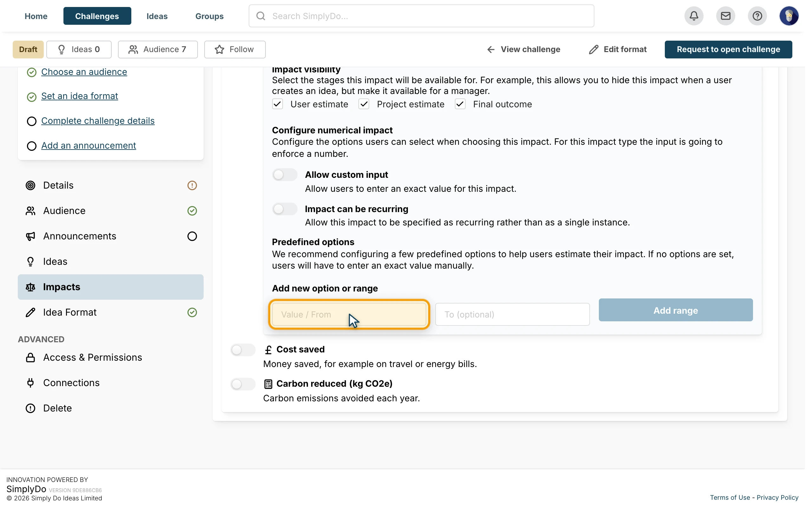Click the Access & Permissions lock icon
This screenshot has width=812, height=508.
pyautogui.click(x=30, y=358)
